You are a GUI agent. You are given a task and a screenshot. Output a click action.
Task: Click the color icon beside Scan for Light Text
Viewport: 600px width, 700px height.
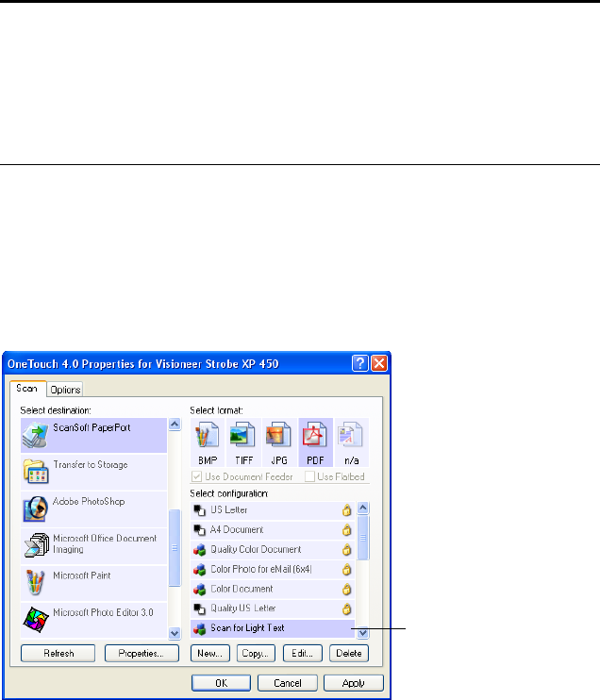tap(199, 628)
